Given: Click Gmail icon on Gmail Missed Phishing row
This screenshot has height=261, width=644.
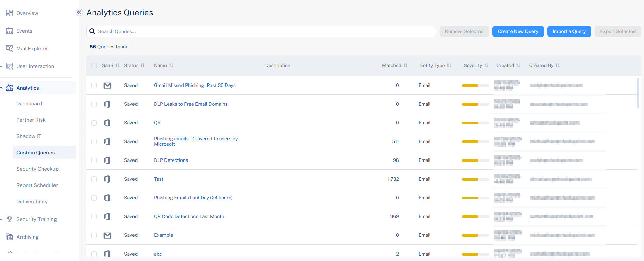Looking at the screenshot, I should [107, 85].
